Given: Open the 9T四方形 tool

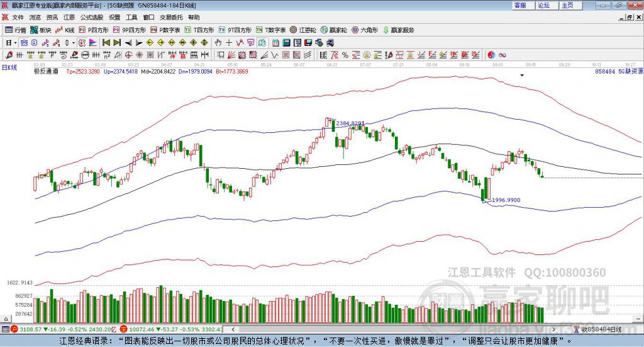Looking at the screenshot, I should pyautogui.click(x=235, y=30).
